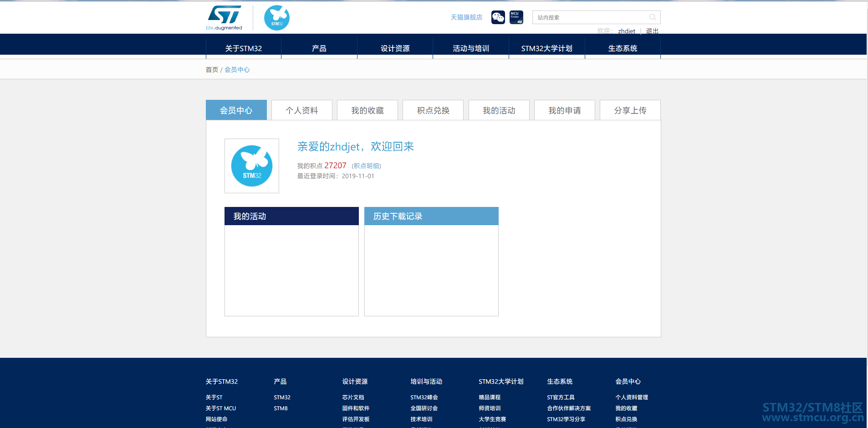The image size is (868, 428).
Task: Switch to the 积点兑换 tab
Action: [x=433, y=110]
